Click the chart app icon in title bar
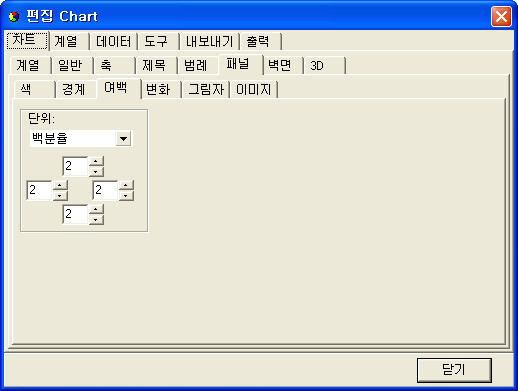The width and height of the screenshot is (518, 391). (14, 17)
